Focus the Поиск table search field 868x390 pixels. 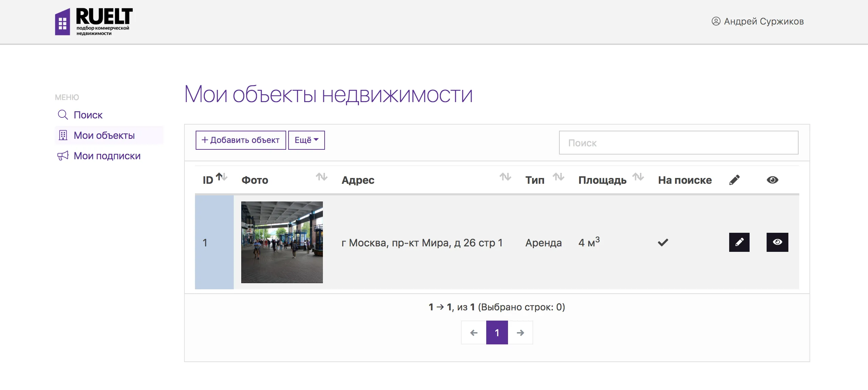point(678,143)
